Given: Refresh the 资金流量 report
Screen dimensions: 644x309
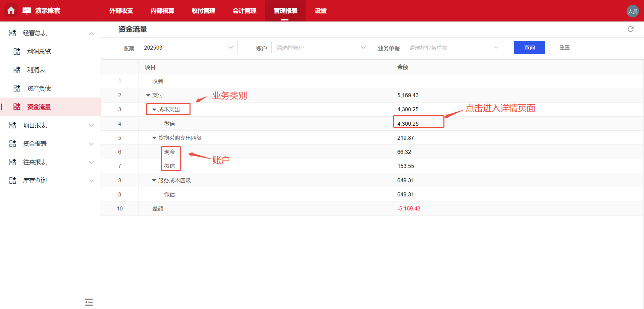Looking at the screenshot, I should coord(631,29).
